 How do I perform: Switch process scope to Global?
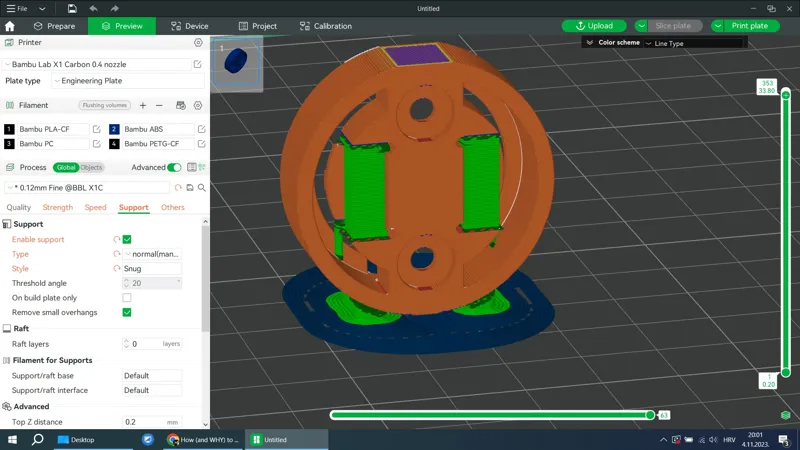66,167
